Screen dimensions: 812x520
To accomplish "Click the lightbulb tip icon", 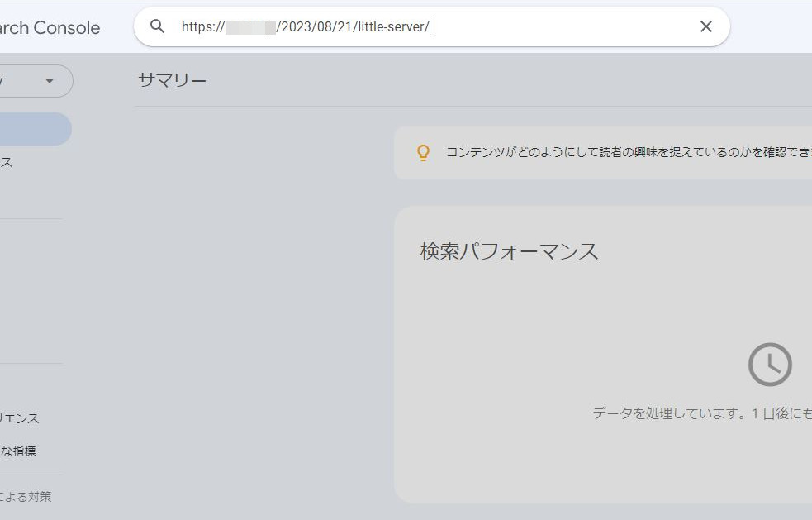I will pyautogui.click(x=423, y=152).
